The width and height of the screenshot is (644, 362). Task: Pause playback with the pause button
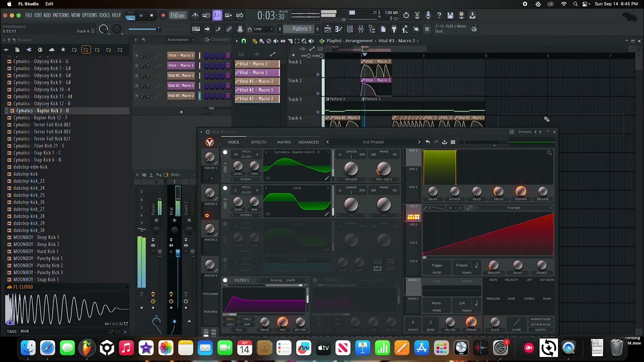tap(141, 16)
